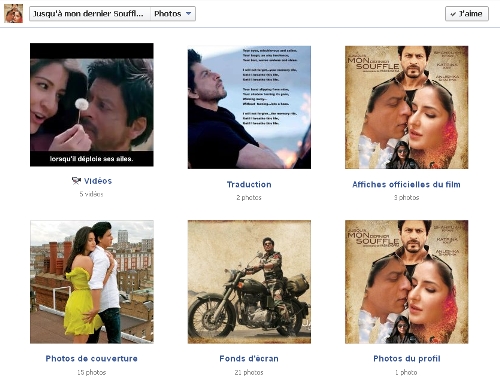The image size is (500, 387).
Task: Click the video camera icon beside Vidéos
Action: coord(76,181)
